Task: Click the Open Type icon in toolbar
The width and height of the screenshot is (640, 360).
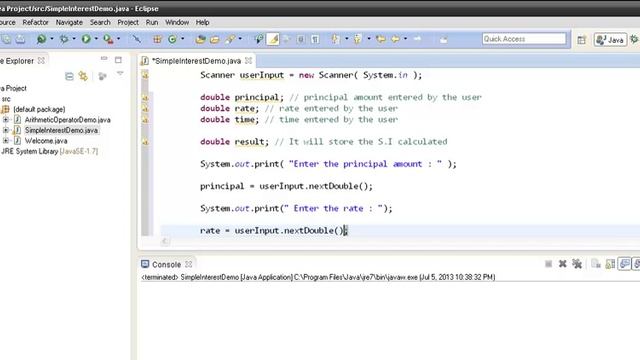Action: coord(200,39)
